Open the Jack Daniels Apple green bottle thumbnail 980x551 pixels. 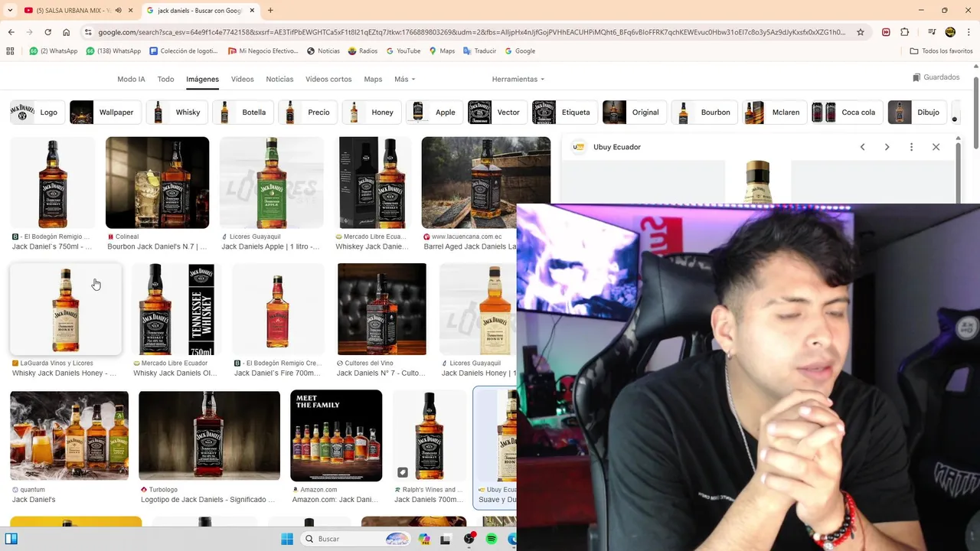(271, 183)
